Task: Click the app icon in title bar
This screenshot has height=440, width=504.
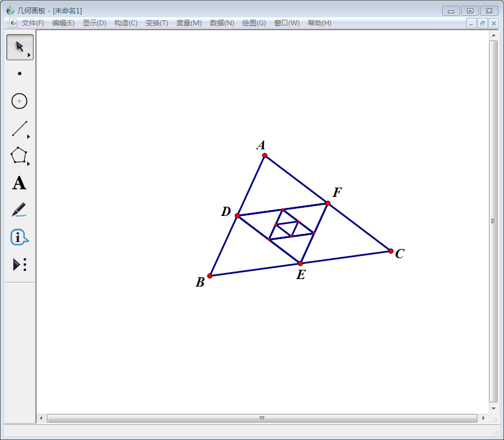Action: (x=10, y=10)
